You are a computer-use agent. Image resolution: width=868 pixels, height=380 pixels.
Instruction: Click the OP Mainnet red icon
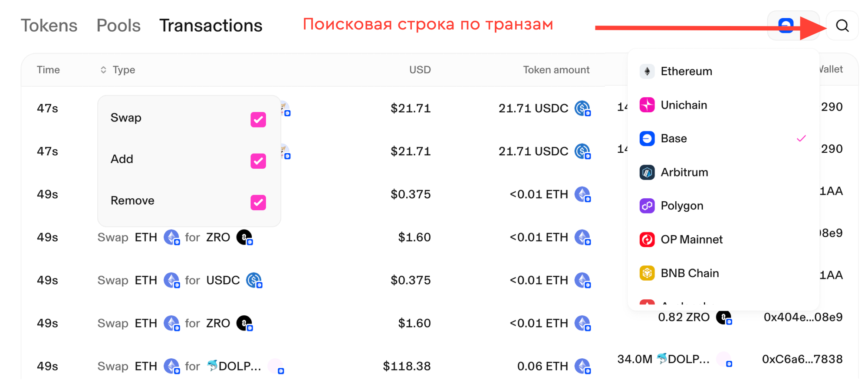(647, 239)
